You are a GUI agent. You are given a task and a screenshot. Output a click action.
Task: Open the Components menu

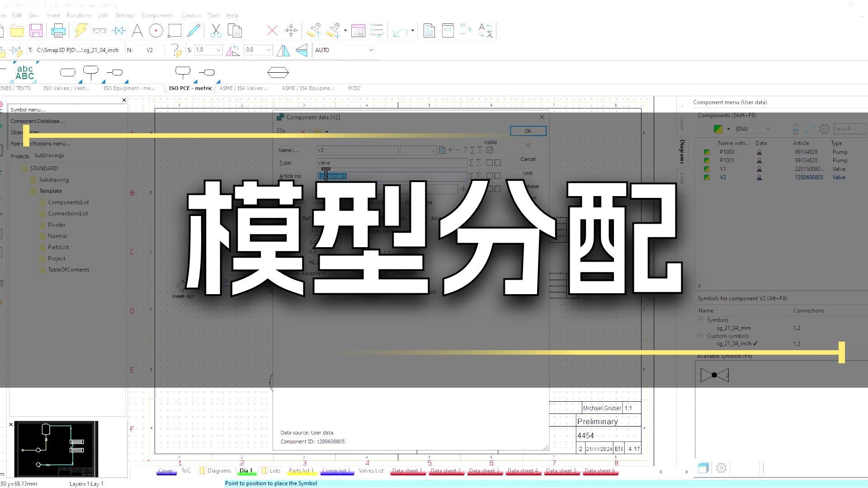coord(157,15)
